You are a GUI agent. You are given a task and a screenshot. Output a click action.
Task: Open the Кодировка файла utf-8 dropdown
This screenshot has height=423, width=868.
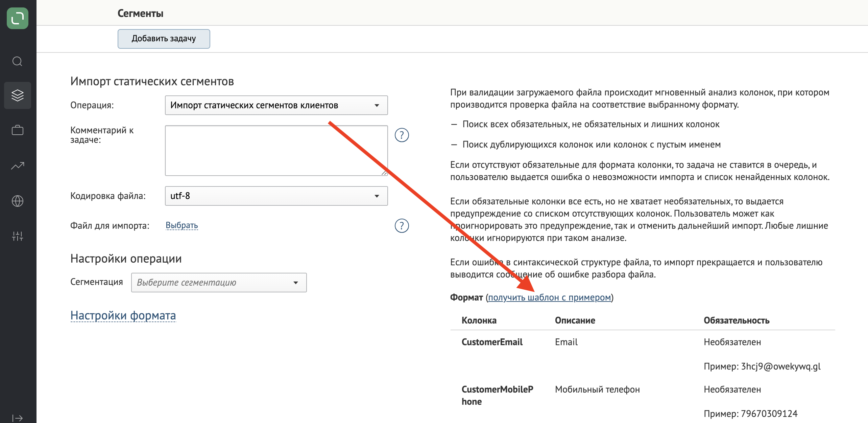click(276, 196)
